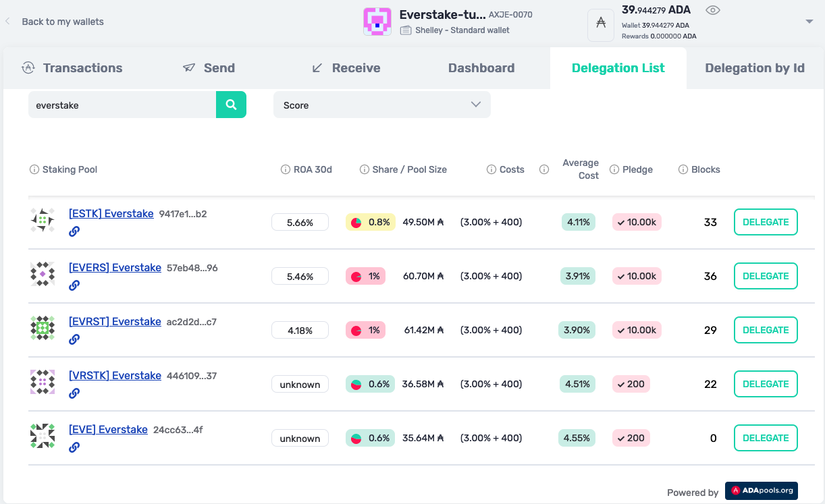Screen dimensions: 825x504
Task: Go back to my wallets
Action: pyautogui.click(x=55, y=22)
